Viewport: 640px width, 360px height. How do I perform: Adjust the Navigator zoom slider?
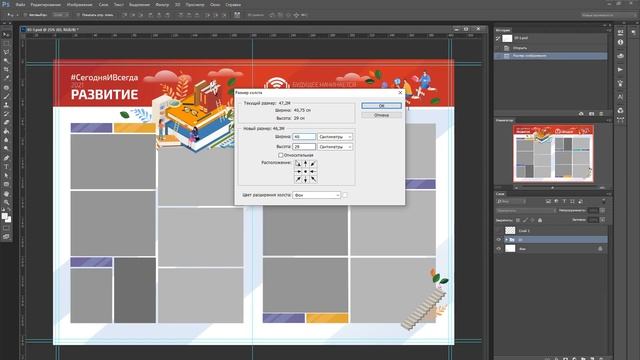(553, 188)
